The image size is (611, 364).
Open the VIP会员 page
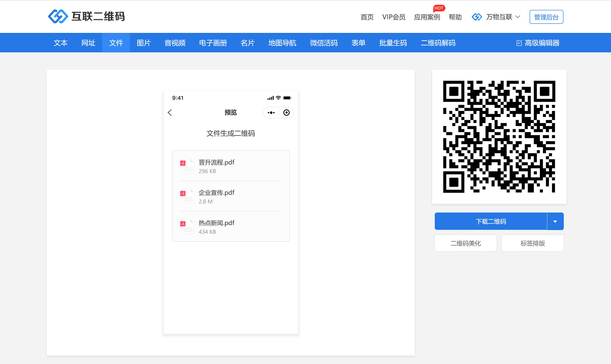(394, 17)
